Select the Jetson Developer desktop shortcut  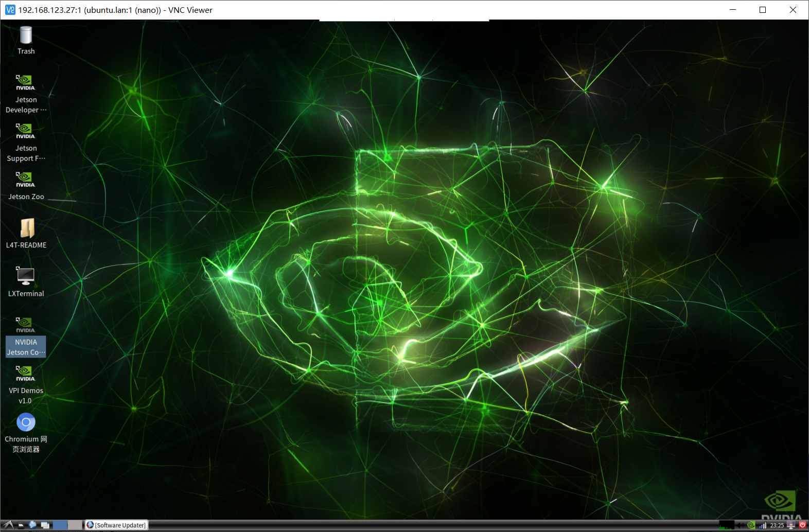(x=26, y=94)
